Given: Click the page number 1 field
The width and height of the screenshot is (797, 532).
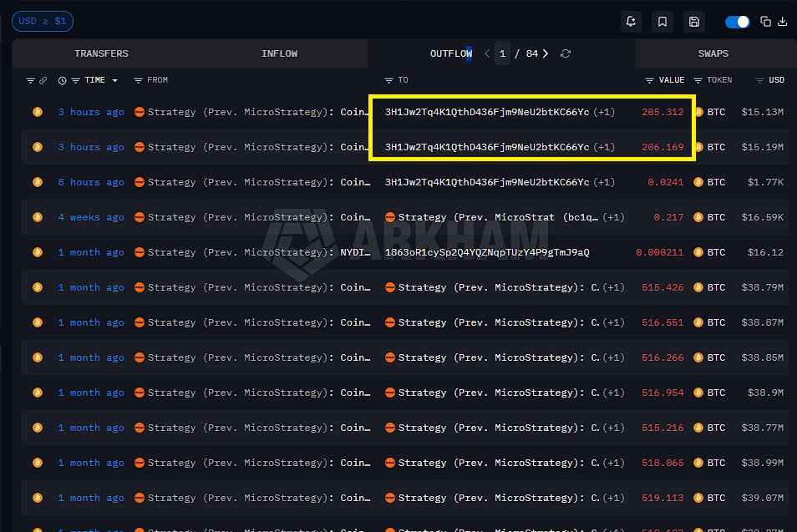Looking at the screenshot, I should coord(502,53).
